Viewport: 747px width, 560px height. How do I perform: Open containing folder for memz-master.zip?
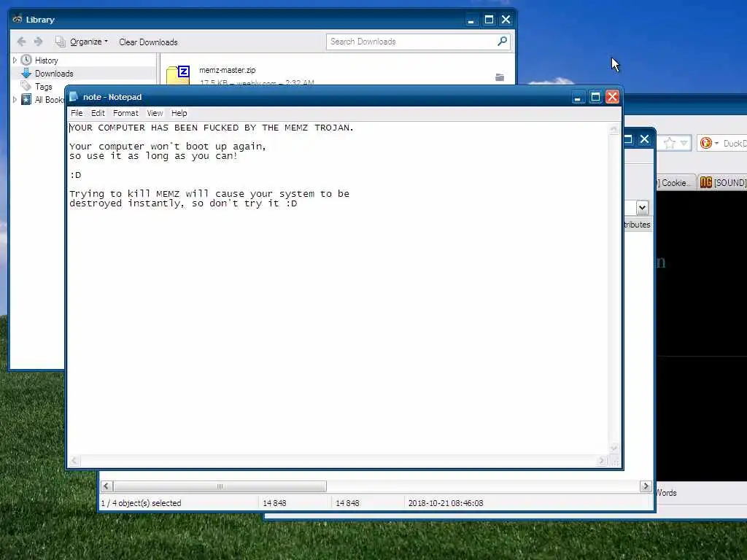[500, 77]
